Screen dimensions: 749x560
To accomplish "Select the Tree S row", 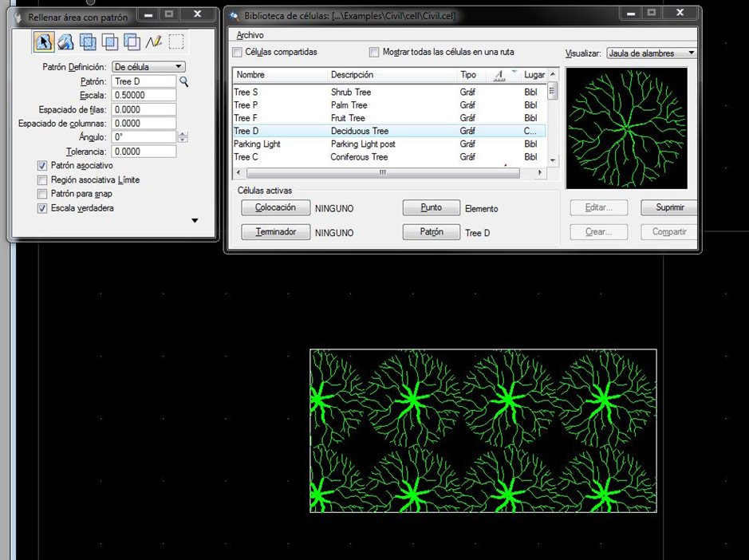I will point(388,92).
